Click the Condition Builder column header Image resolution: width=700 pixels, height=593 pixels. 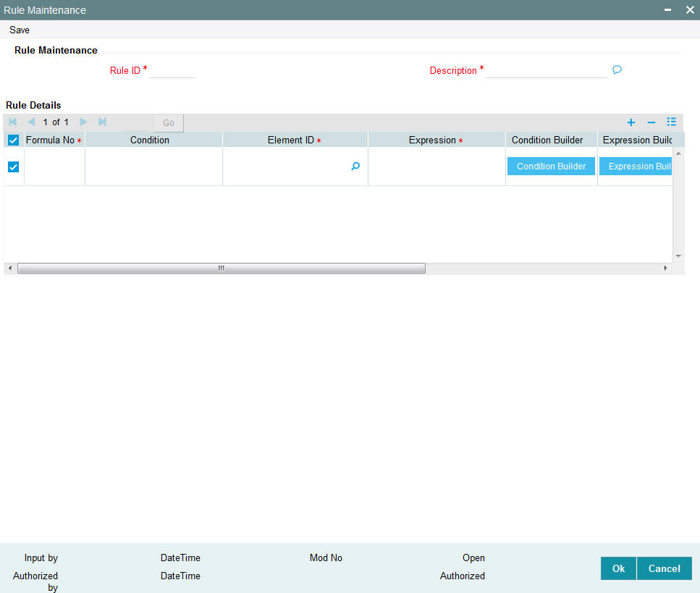[552, 140]
